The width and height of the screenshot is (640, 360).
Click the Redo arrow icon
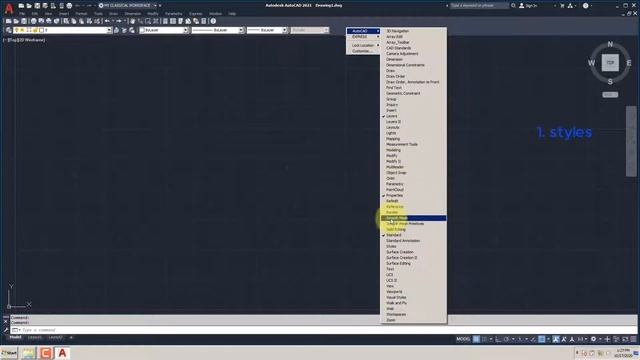(x=119, y=21)
